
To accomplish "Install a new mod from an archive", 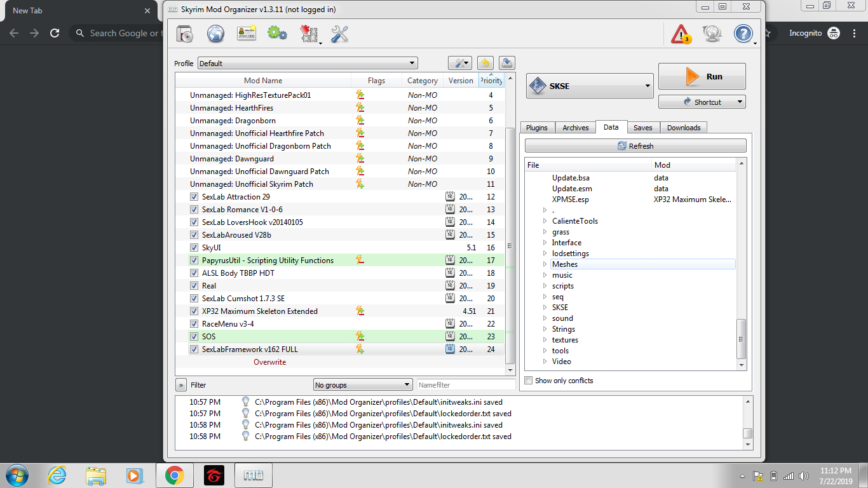I will click(x=184, y=34).
